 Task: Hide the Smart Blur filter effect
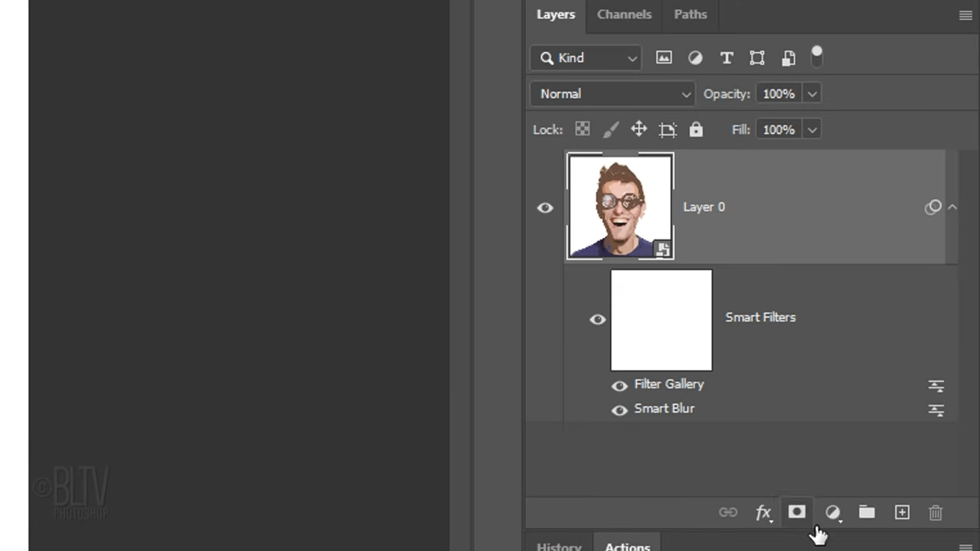point(619,408)
